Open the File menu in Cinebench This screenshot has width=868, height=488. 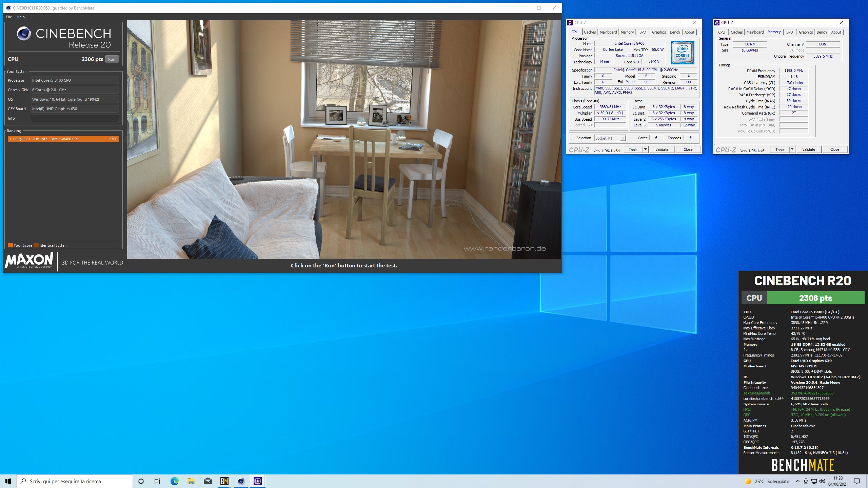coord(9,17)
